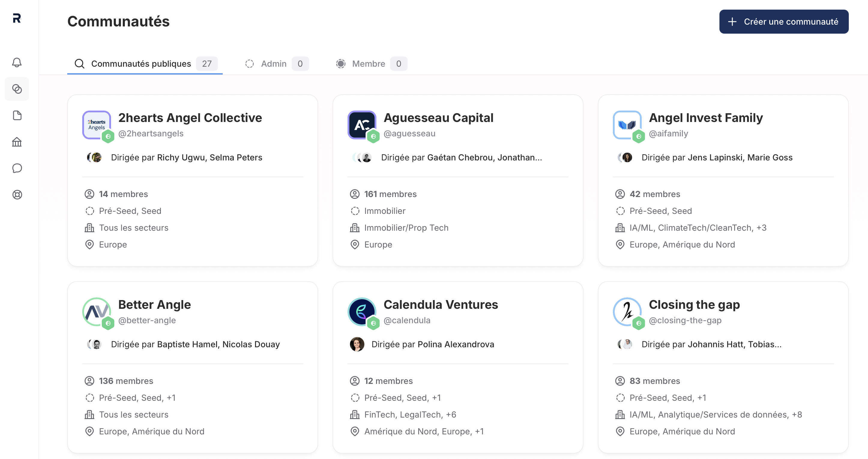Click the Richy Ugwu, Selma Peters avatars
This screenshot has height=459, width=868.
coord(94,157)
